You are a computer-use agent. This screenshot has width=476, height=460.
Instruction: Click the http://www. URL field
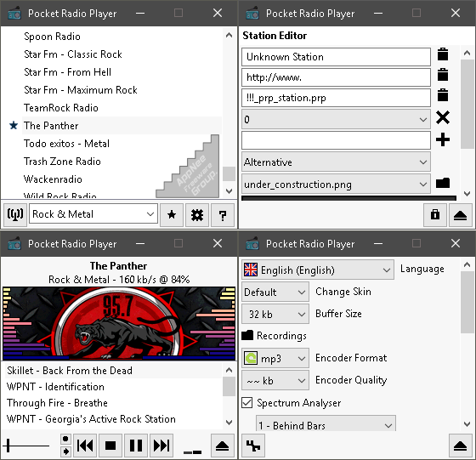point(336,77)
